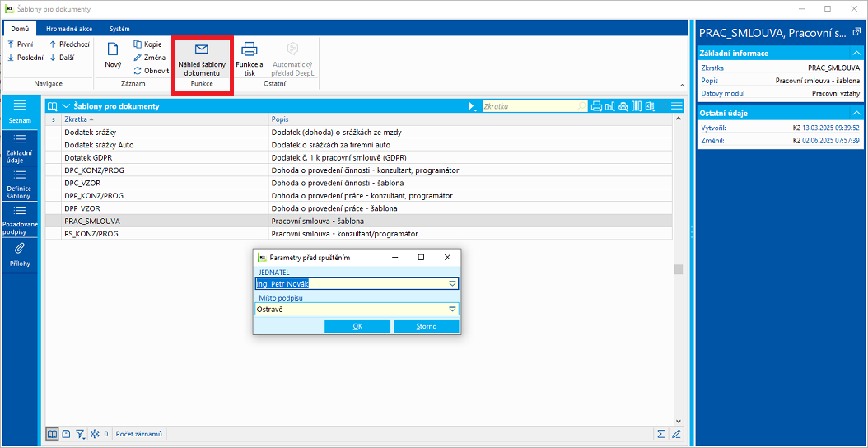This screenshot has width=868, height=448.
Task: Switch to the Domů ribbon tab
Action: pyautogui.click(x=20, y=28)
